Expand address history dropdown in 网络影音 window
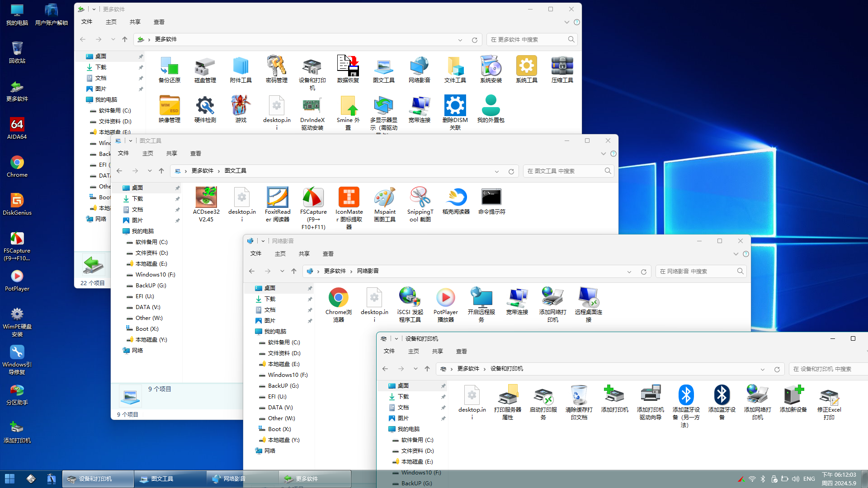This screenshot has height=488, width=868. pos(629,272)
